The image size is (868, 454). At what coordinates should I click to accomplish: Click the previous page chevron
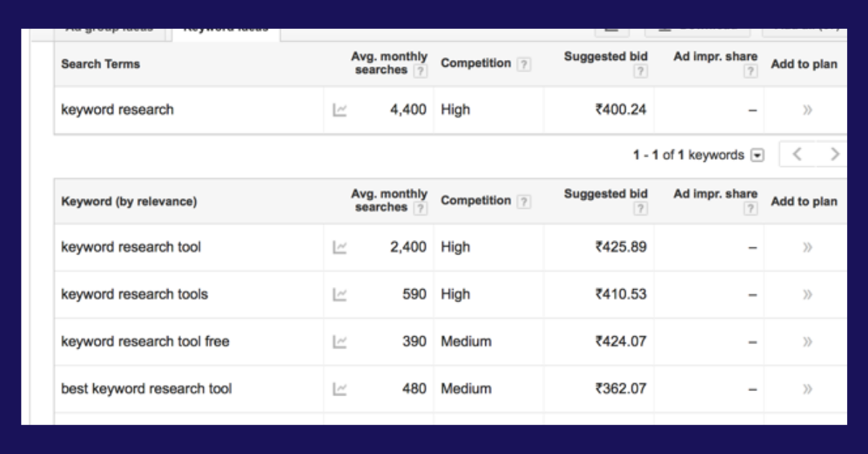pos(796,154)
